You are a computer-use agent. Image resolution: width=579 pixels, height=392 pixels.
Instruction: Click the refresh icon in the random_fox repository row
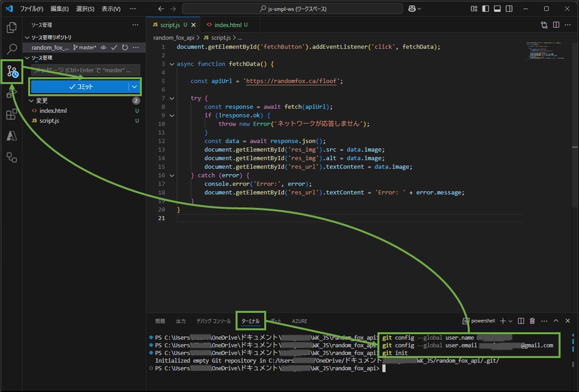tap(125, 47)
